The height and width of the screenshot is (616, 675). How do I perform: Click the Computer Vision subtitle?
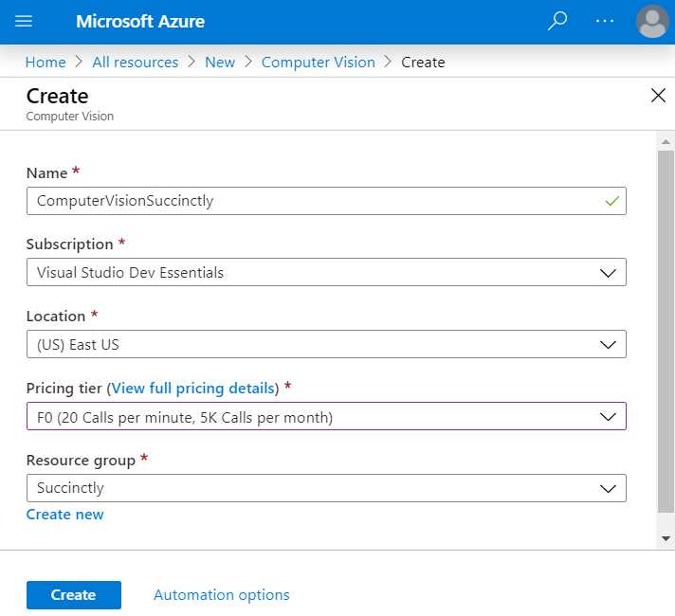click(70, 117)
